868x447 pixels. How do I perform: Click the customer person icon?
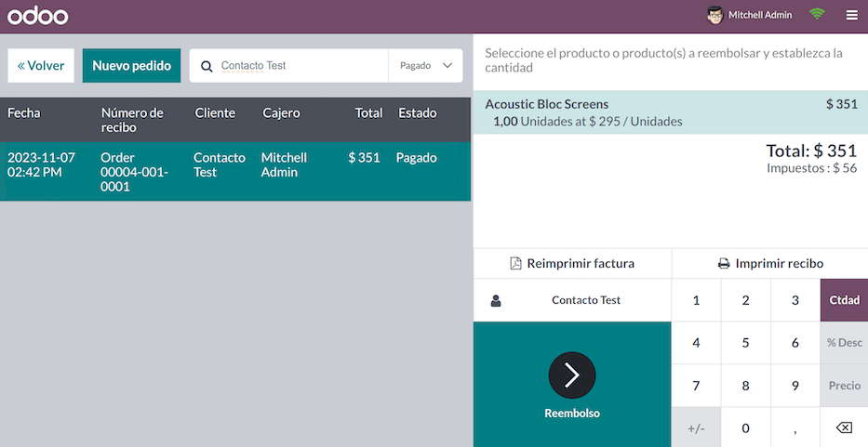pyautogui.click(x=496, y=300)
